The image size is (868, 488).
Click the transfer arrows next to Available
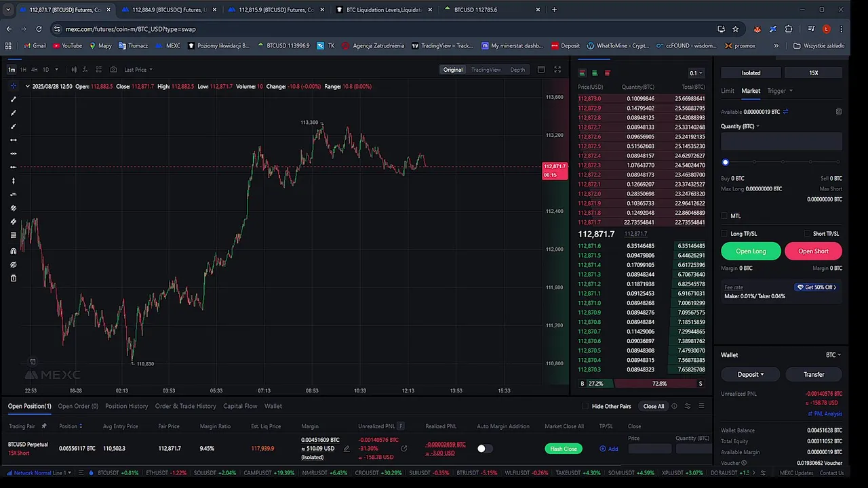[785, 112]
